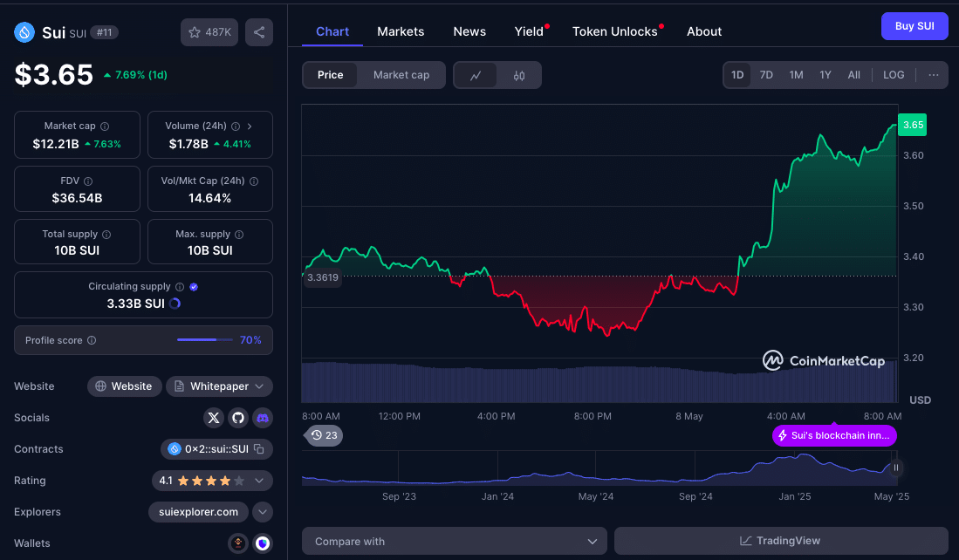
Task: Copy the SUI contract address
Action: click(x=259, y=449)
